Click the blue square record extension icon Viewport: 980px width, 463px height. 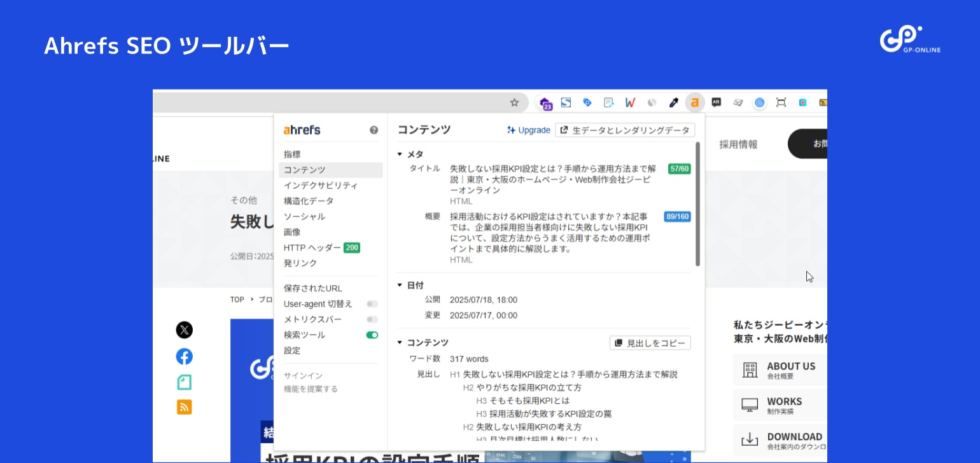tap(802, 102)
